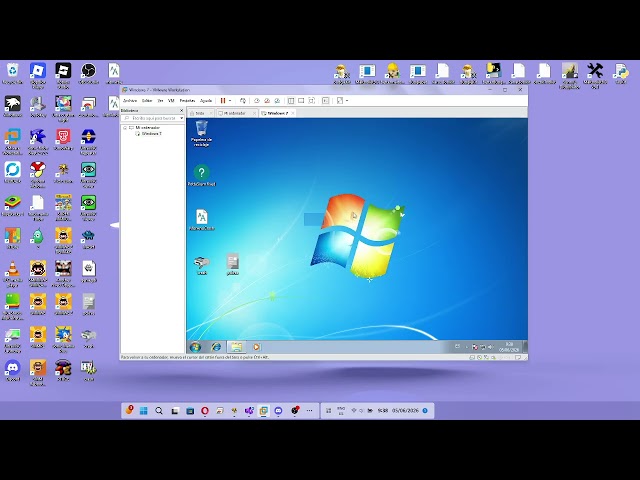The width and height of the screenshot is (640, 480).
Task: Open Windows Explorer in Windows 7 taskbar
Action: pyautogui.click(x=236, y=347)
